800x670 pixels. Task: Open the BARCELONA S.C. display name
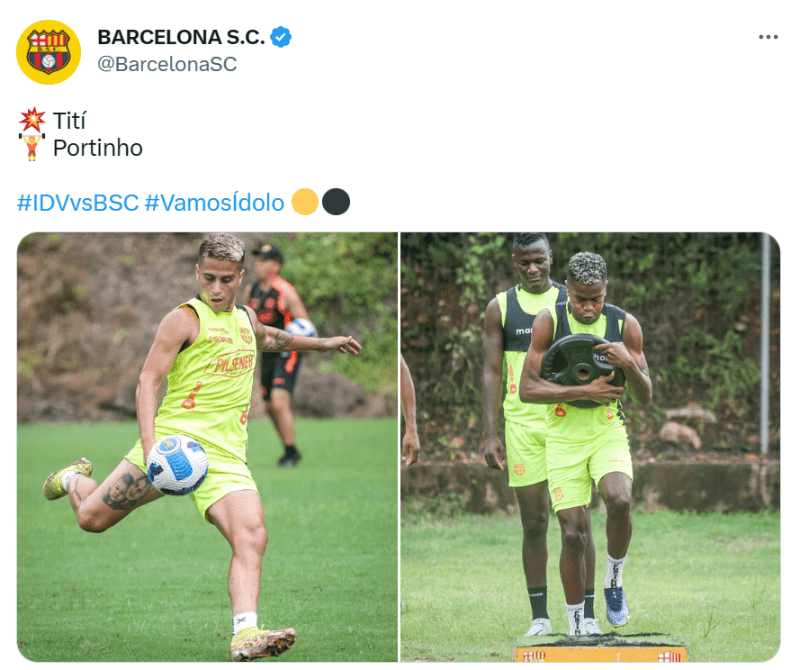tap(181, 37)
